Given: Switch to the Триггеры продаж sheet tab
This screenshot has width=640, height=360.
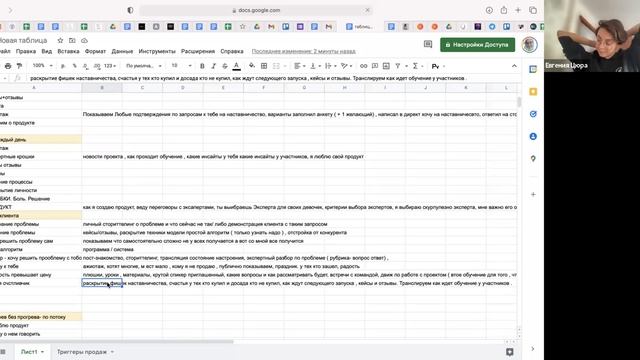Looking at the screenshot, I should 85,351.
